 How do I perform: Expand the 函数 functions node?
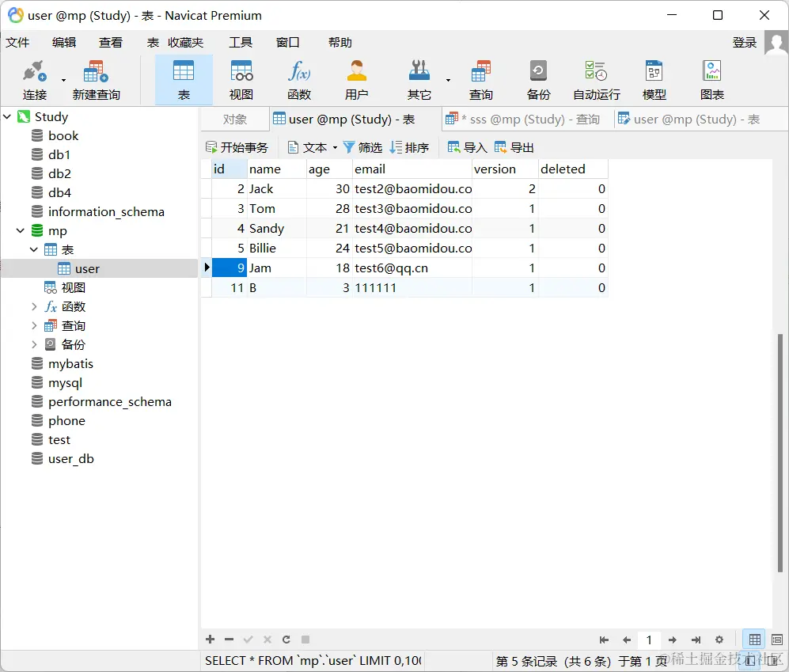[x=34, y=306]
